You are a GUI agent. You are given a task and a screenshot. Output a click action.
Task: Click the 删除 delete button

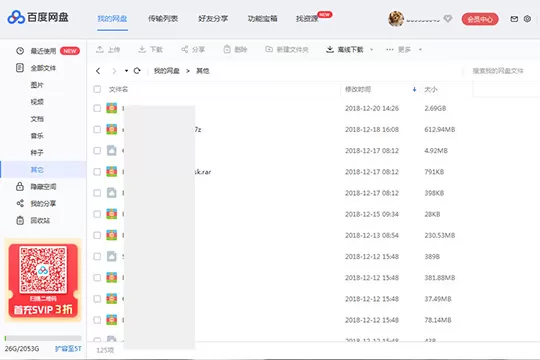click(236, 50)
